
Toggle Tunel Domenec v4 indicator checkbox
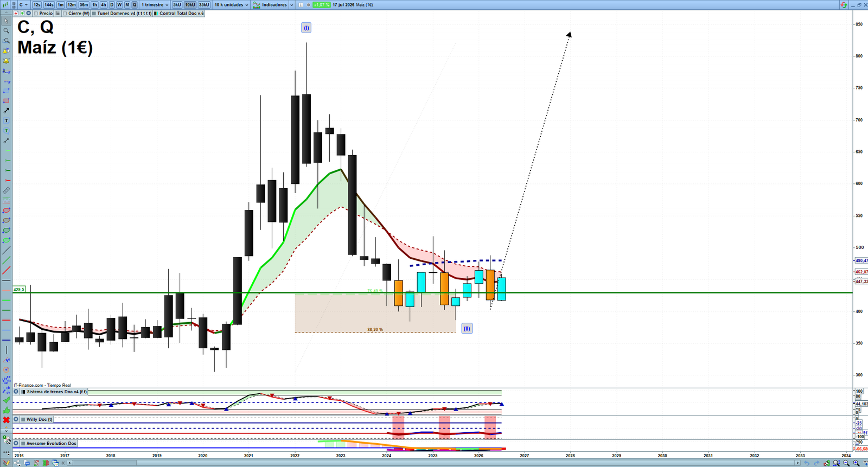click(x=94, y=14)
